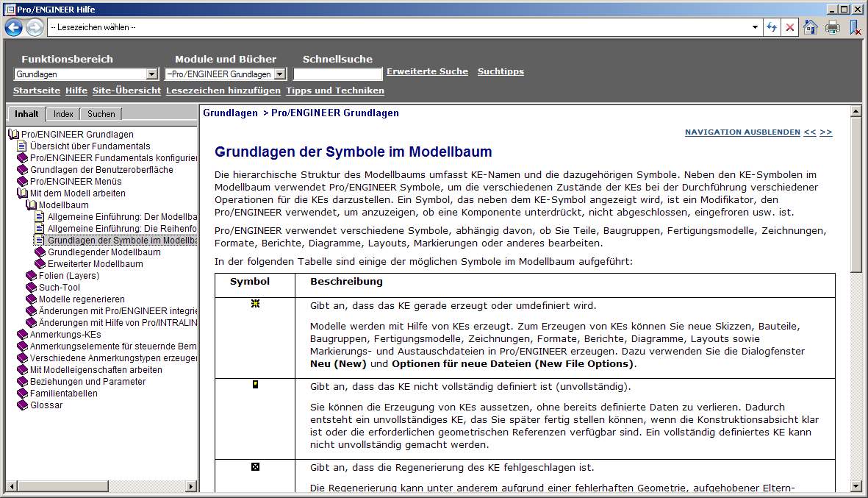
Task: Select Allgemeine Einführung: Der Modellbaum item
Action: pos(122,216)
